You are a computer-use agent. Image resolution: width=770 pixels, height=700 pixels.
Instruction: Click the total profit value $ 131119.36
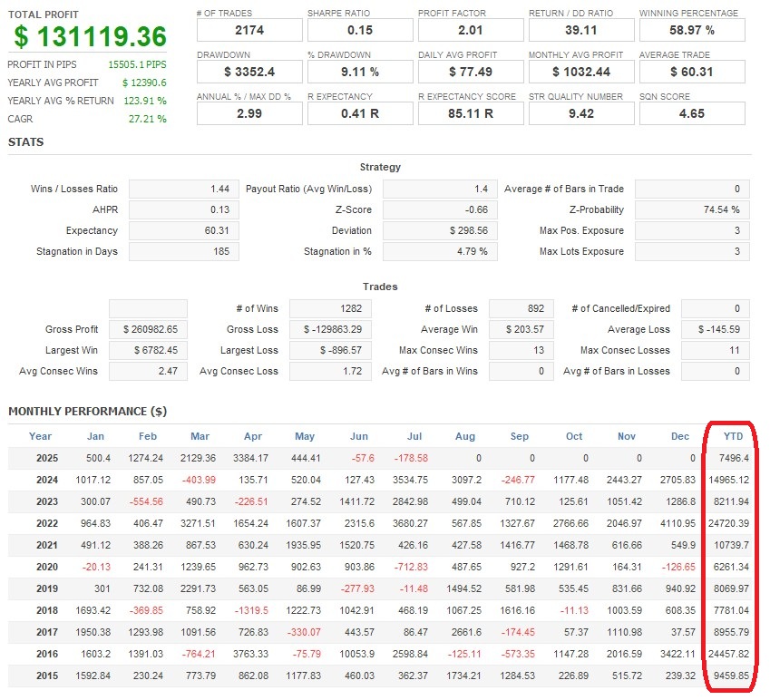pyautogui.click(x=91, y=36)
